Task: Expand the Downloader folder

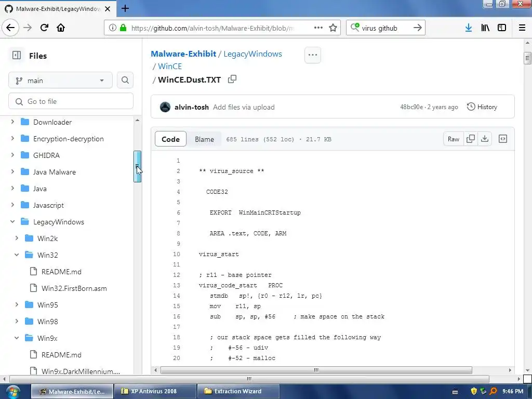Action: click(x=12, y=122)
